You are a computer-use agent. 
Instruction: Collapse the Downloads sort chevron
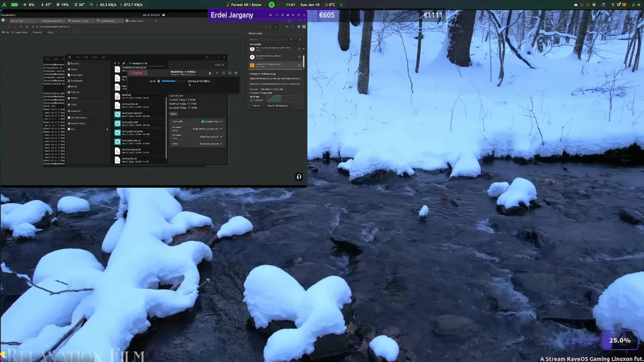coord(298,44)
